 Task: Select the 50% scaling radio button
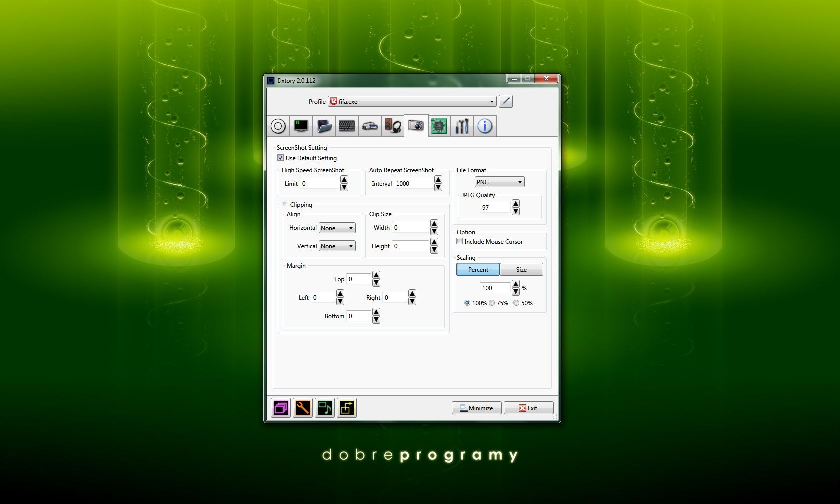tap(516, 303)
